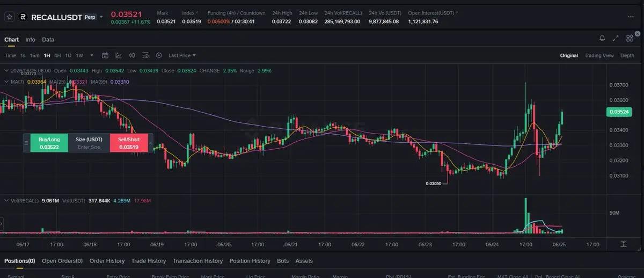Select the 1H time interval
This screenshot has height=278, width=644.
[47, 55]
